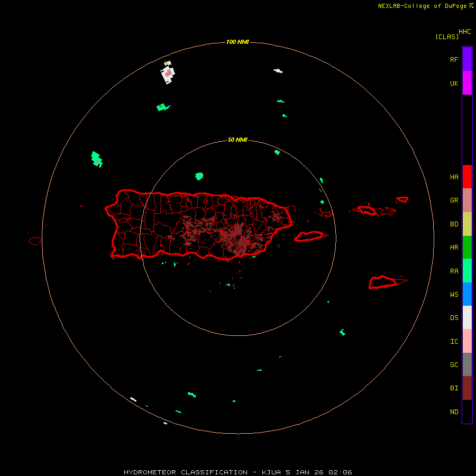Click the GC legend label
This screenshot has width=476, height=476.
click(x=454, y=364)
